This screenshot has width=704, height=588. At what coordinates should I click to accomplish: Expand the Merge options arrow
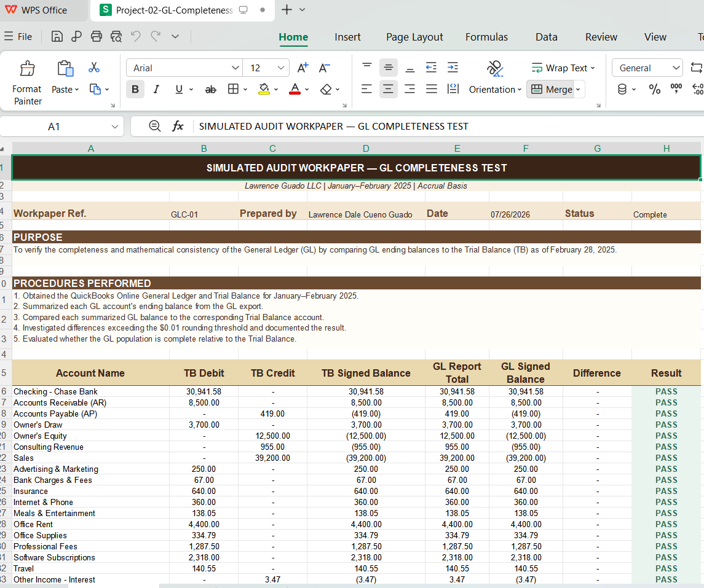pos(579,89)
